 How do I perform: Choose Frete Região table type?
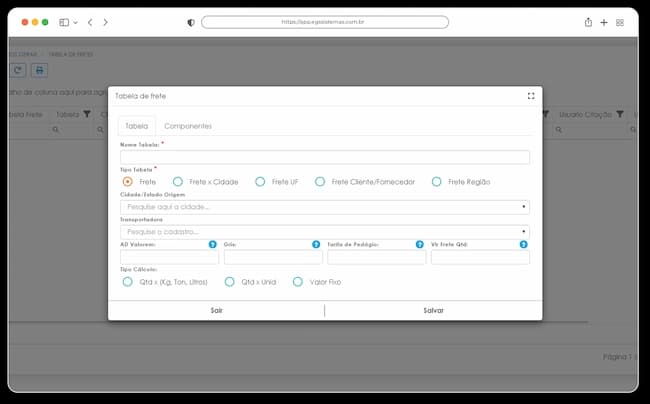tap(437, 181)
